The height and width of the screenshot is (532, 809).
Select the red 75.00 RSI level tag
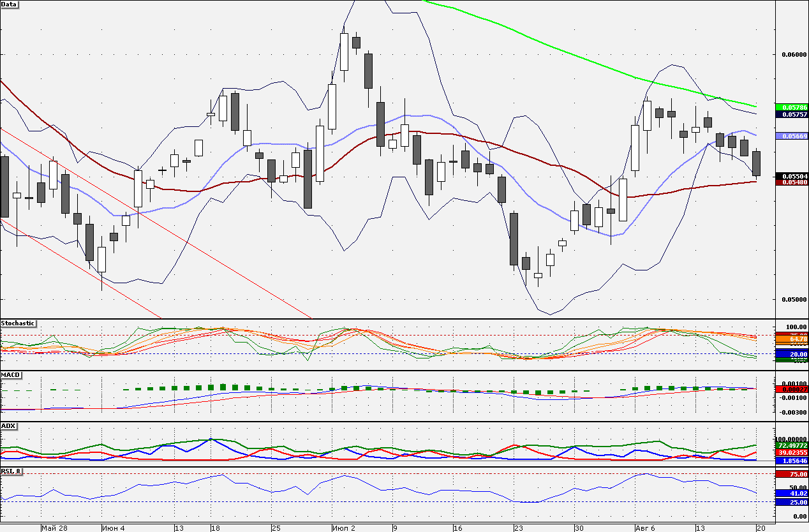[x=792, y=474]
